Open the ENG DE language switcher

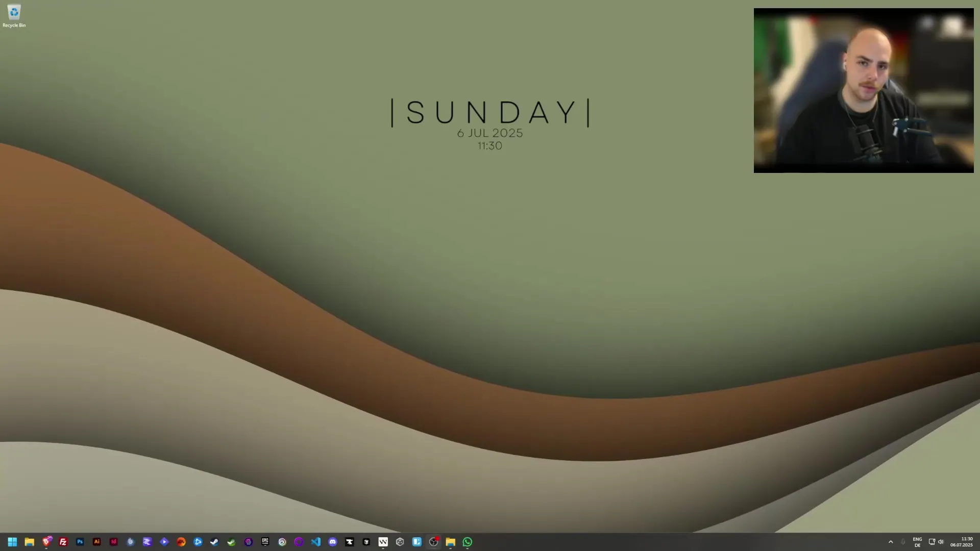[917, 542]
